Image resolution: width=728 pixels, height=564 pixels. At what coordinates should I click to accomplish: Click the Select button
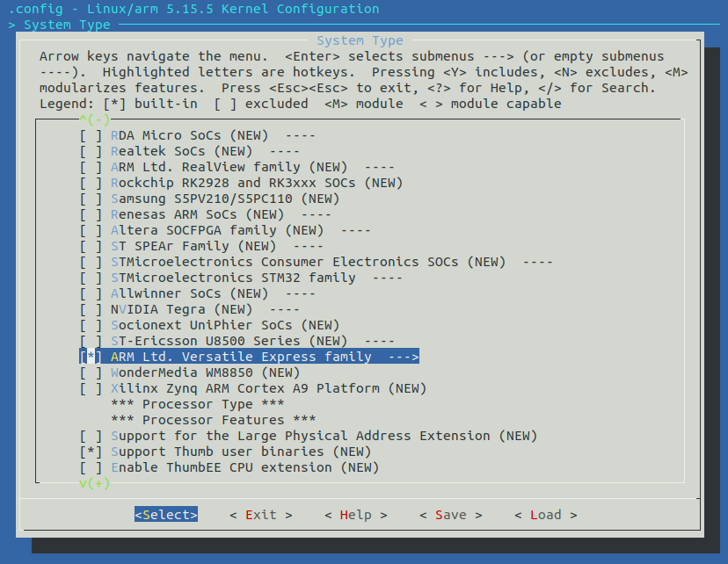(x=166, y=515)
